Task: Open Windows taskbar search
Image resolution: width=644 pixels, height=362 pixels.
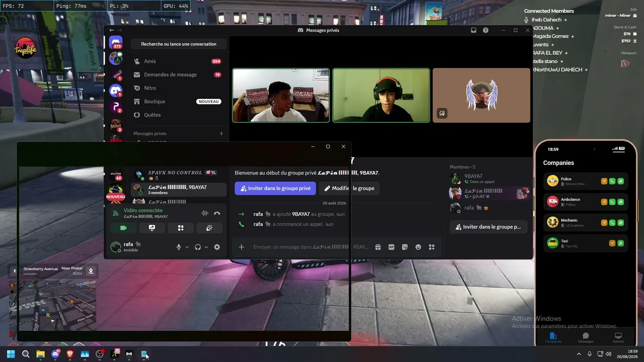Action: point(26,354)
